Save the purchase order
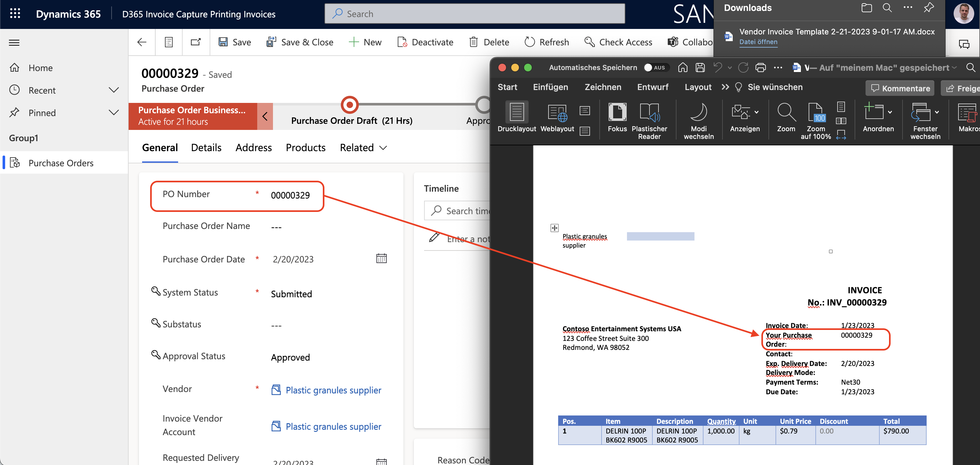This screenshot has height=465, width=980. pyautogui.click(x=235, y=42)
